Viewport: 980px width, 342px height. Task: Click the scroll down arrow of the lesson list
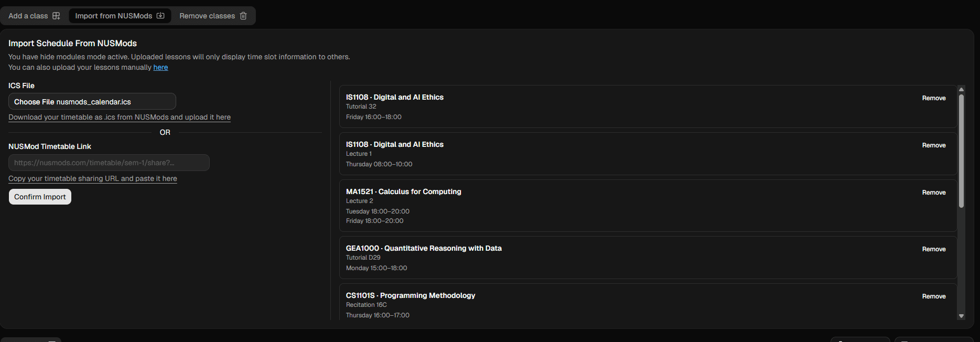click(x=961, y=316)
